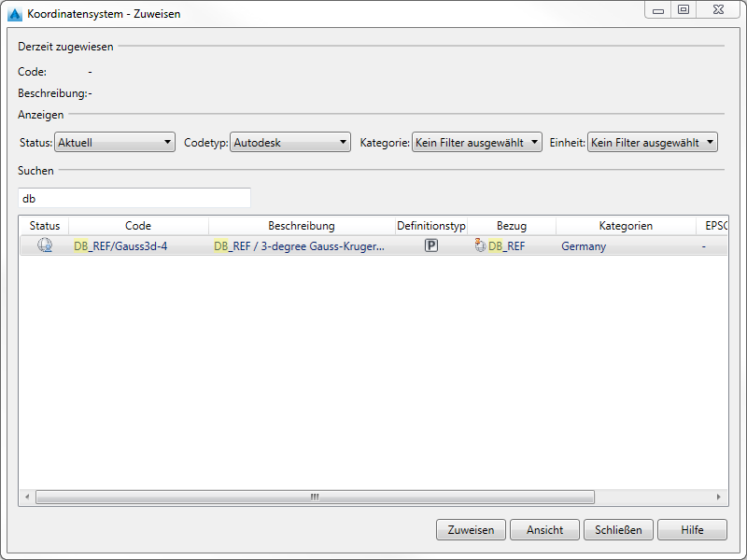This screenshot has width=747, height=560.
Task: Click the globe status icon in first row
Action: tap(44, 246)
